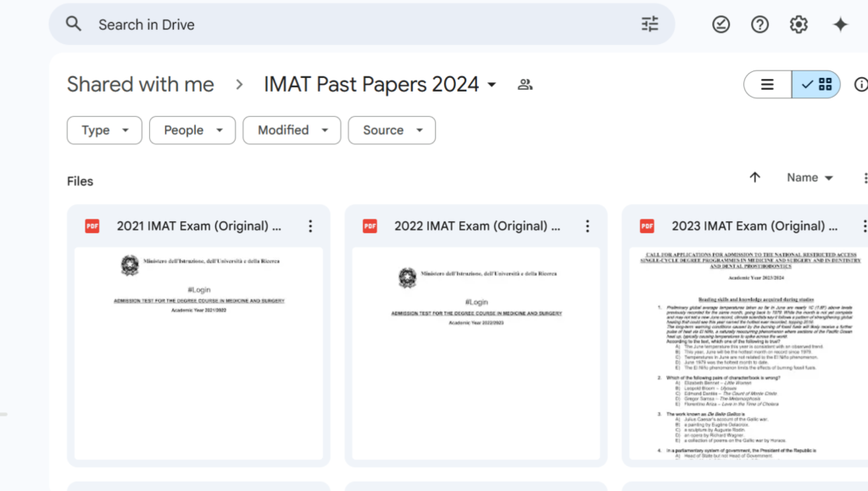Open 2023 IMAT Exam preview thumbnail
The height and width of the screenshot is (491, 868).
tap(748, 353)
